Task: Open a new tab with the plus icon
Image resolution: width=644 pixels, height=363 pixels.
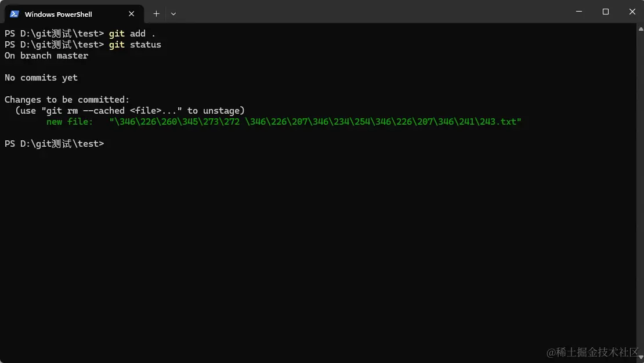Action: (x=156, y=14)
